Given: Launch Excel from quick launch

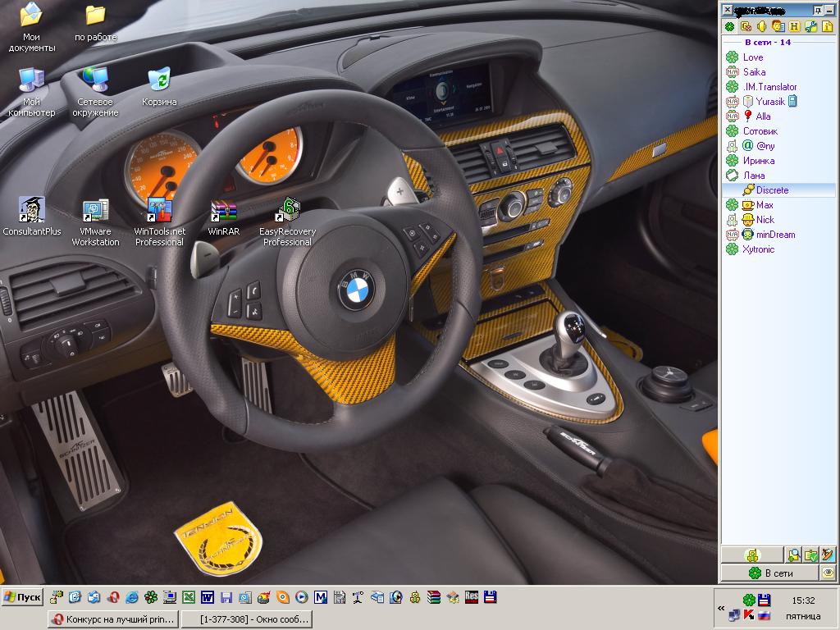Looking at the screenshot, I should click(x=189, y=597).
